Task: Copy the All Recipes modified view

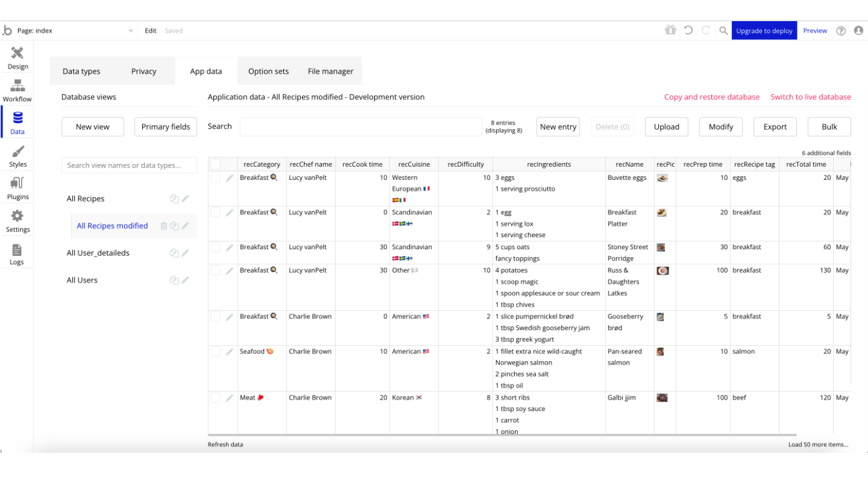Action: (x=174, y=226)
